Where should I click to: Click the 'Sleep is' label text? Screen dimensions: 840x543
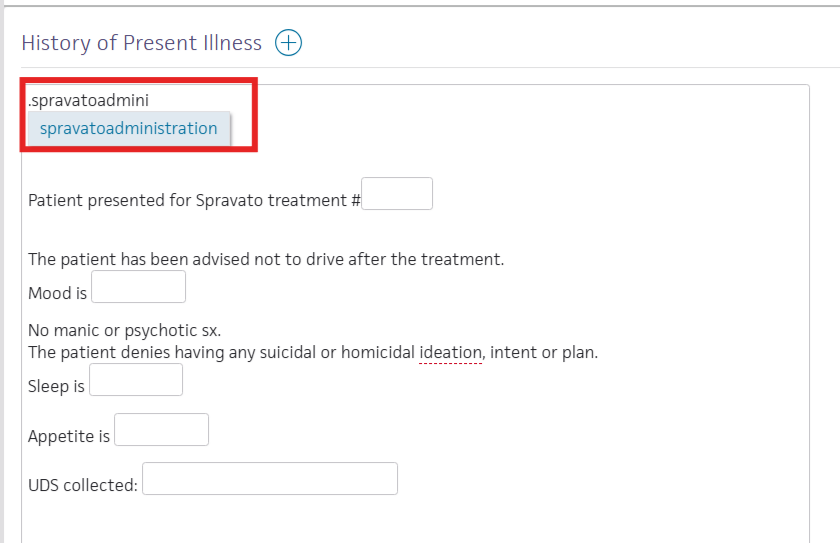(x=56, y=386)
